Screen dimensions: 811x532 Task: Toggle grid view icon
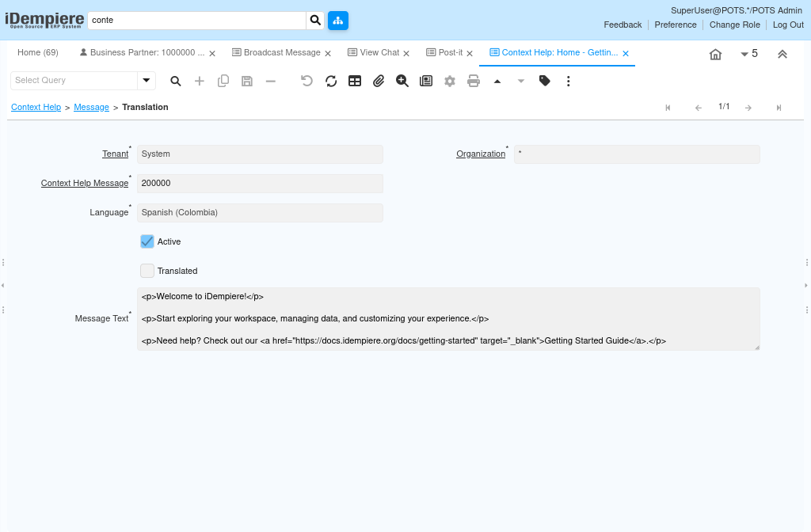click(355, 82)
